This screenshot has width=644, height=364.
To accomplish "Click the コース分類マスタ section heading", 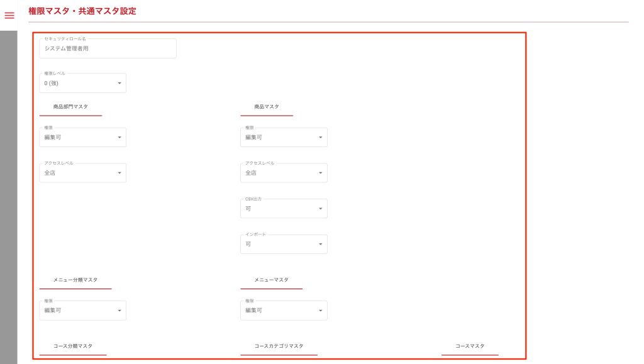I will click(x=73, y=346).
